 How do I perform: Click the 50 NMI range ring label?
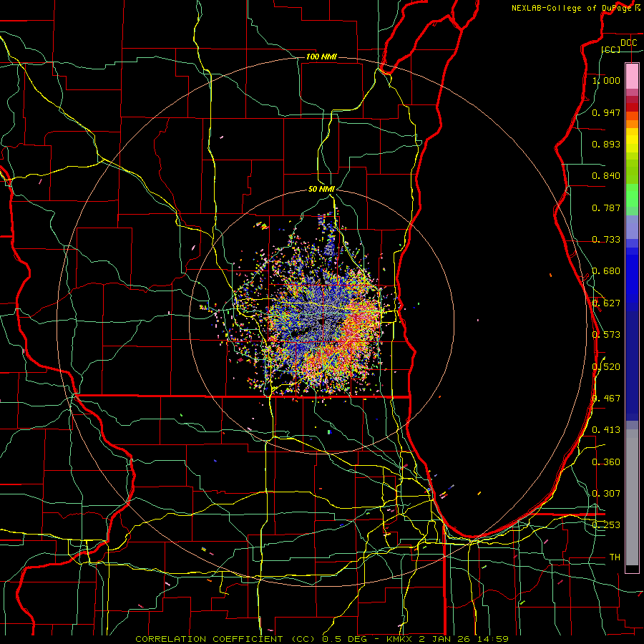pos(321,189)
